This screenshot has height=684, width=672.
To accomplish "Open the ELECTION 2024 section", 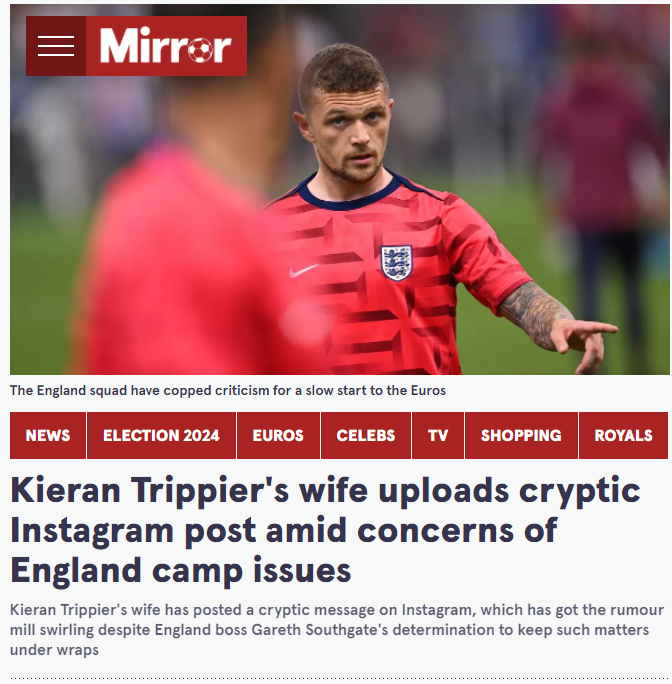I will click(x=161, y=435).
